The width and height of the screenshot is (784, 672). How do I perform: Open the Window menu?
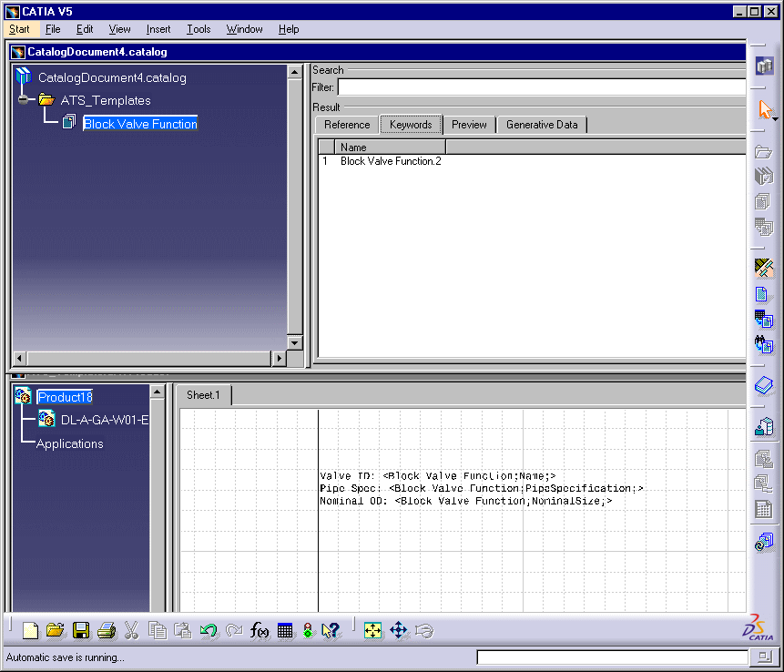tap(245, 29)
